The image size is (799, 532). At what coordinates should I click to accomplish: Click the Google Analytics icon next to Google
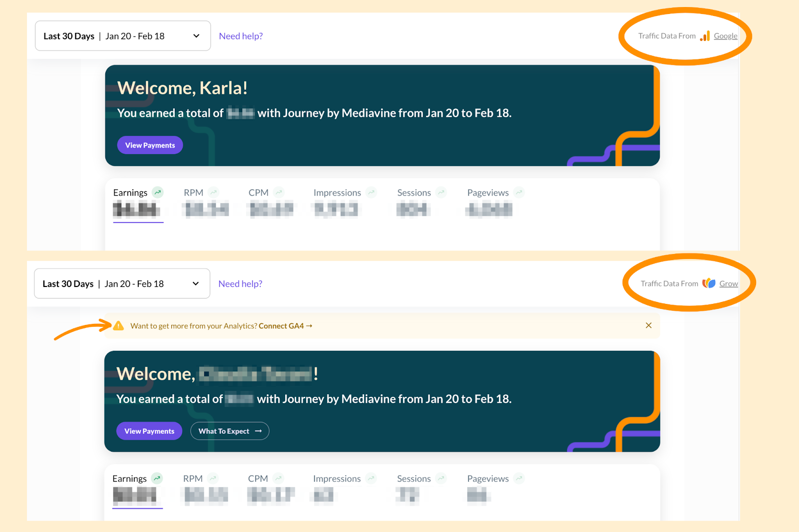[x=705, y=35]
